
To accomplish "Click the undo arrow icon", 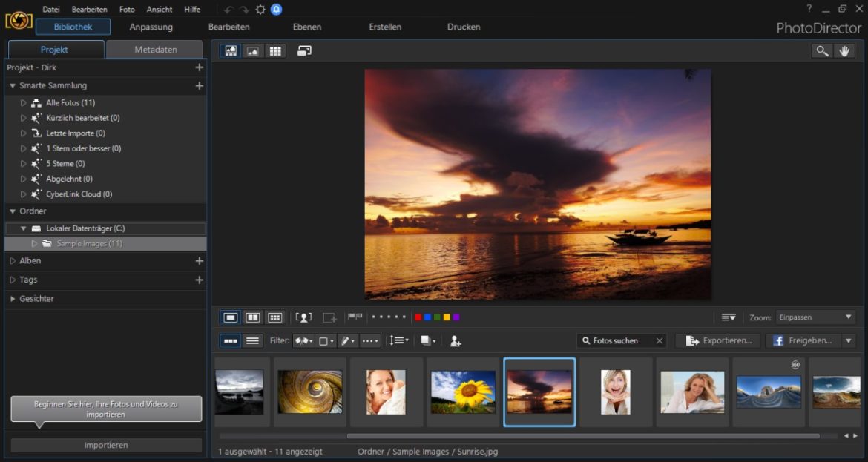I will [x=228, y=10].
